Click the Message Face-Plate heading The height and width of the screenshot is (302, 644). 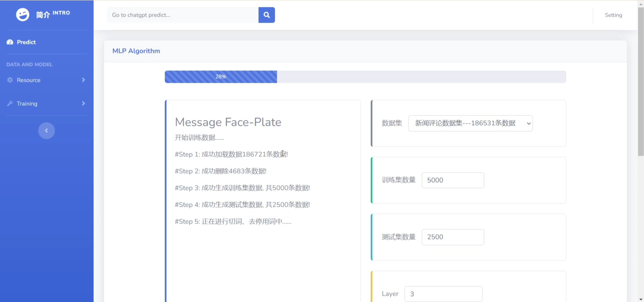[x=228, y=122]
